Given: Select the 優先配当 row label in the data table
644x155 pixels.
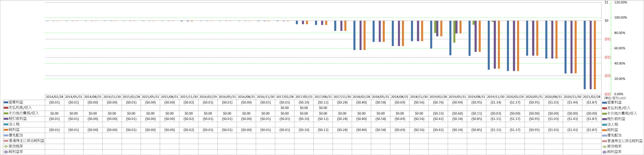Looking at the screenshot, I should pos(16,135).
